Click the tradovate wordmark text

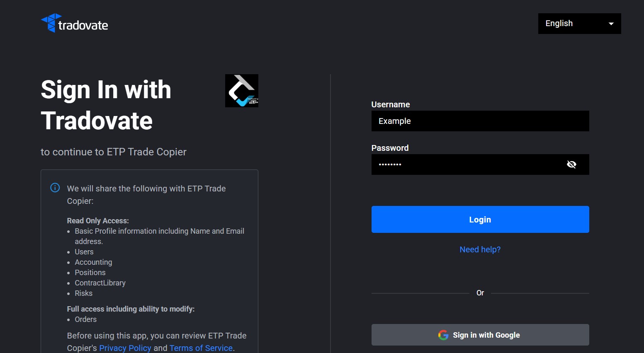(83, 26)
